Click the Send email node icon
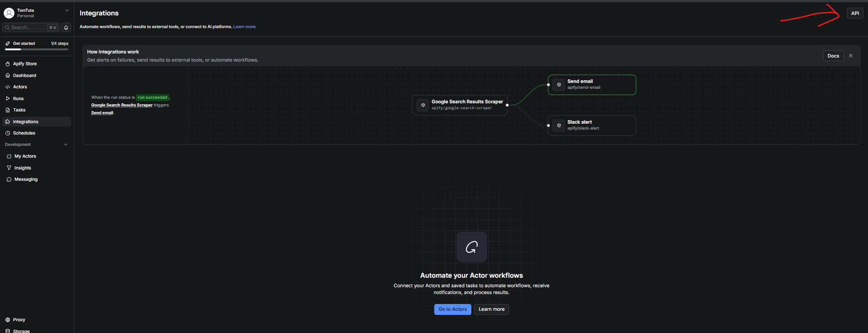868x333 pixels. point(559,85)
